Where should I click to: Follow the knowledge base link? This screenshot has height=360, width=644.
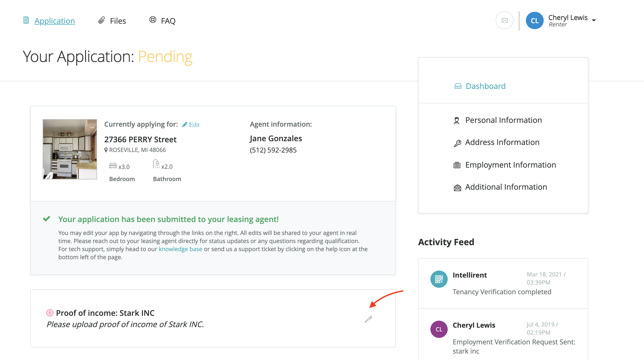180,249
